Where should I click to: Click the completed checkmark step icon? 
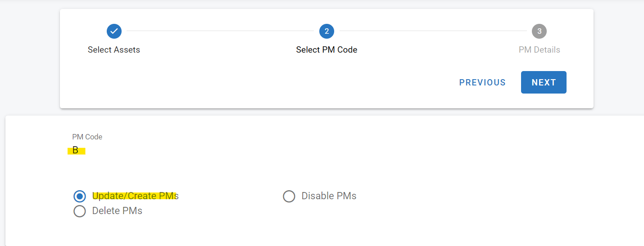tap(114, 31)
